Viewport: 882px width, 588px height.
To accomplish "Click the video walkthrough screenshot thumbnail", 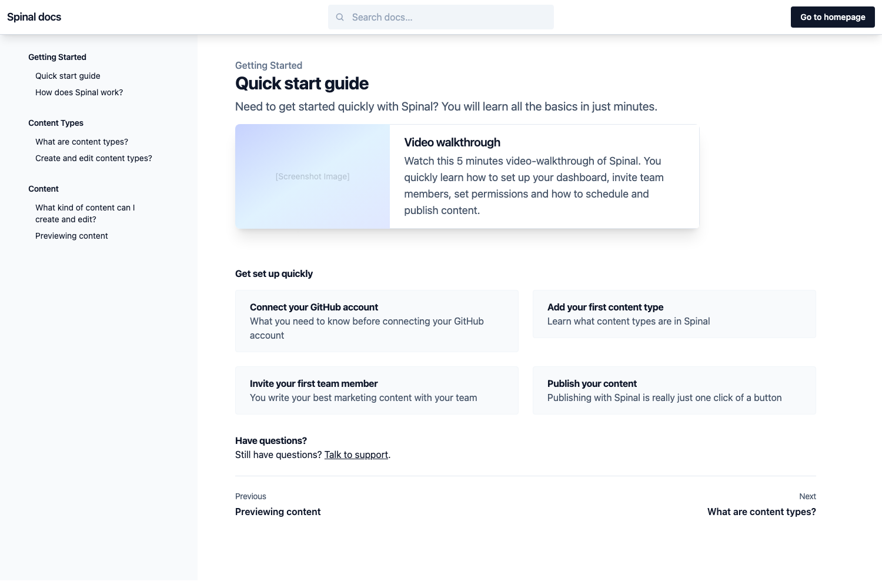I will coord(312,176).
